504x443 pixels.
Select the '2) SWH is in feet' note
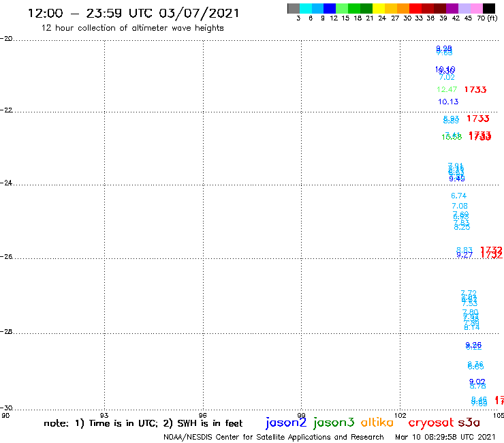point(202,423)
